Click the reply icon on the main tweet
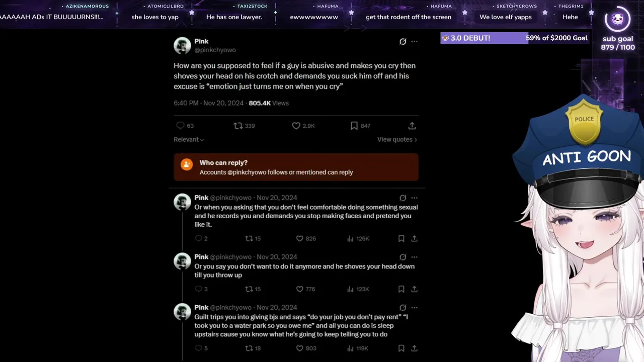Image resolution: width=644 pixels, height=362 pixels. (x=180, y=126)
